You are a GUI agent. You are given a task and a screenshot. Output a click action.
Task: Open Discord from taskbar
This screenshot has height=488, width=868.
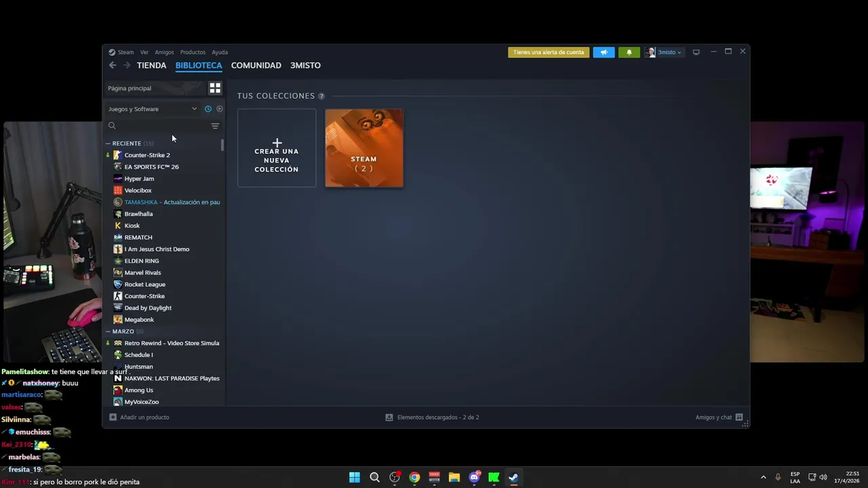[x=474, y=477]
